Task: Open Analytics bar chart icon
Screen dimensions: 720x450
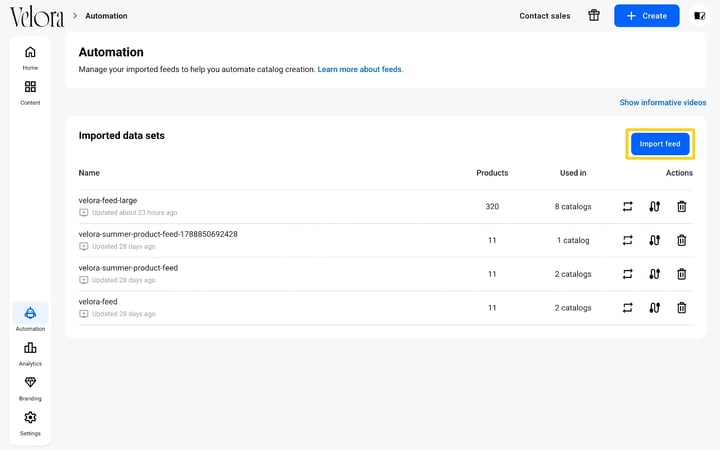Action: 30,348
